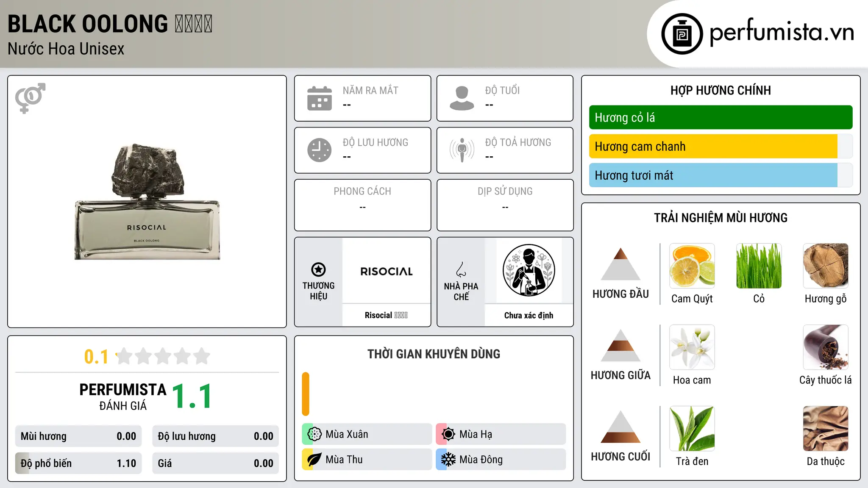Click the Hương cuối pyramid icon
The height and width of the screenshot is (488, 868).
pyautogui.click(x=621, y=427)
